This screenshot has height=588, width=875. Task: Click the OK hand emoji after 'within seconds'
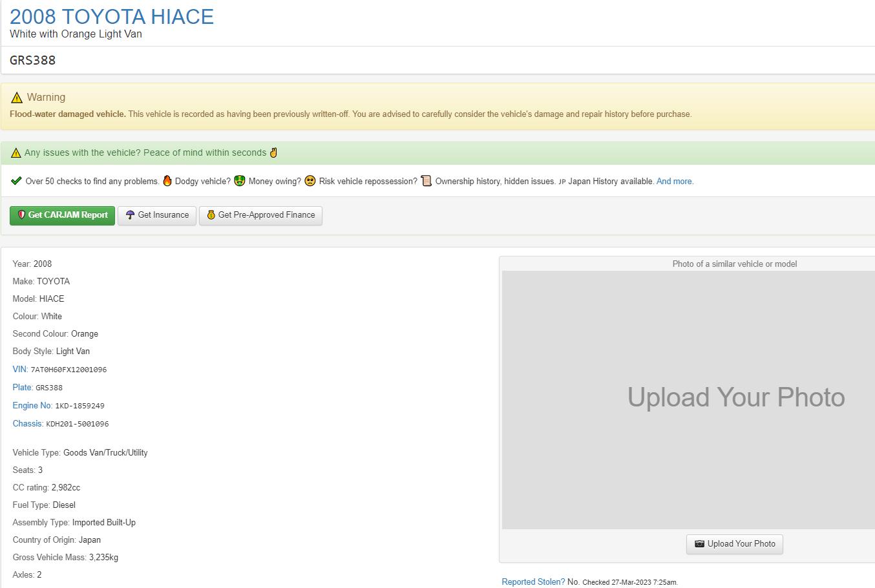point(273,152)
